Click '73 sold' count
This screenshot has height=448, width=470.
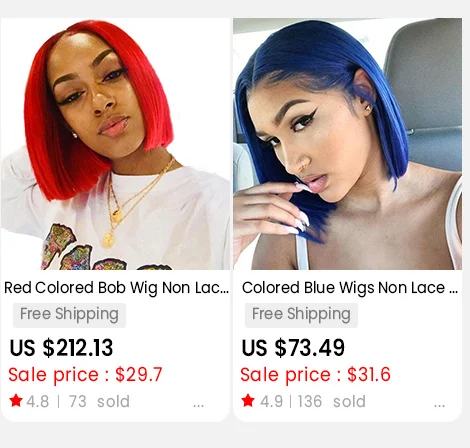click(x=99, y=401)
